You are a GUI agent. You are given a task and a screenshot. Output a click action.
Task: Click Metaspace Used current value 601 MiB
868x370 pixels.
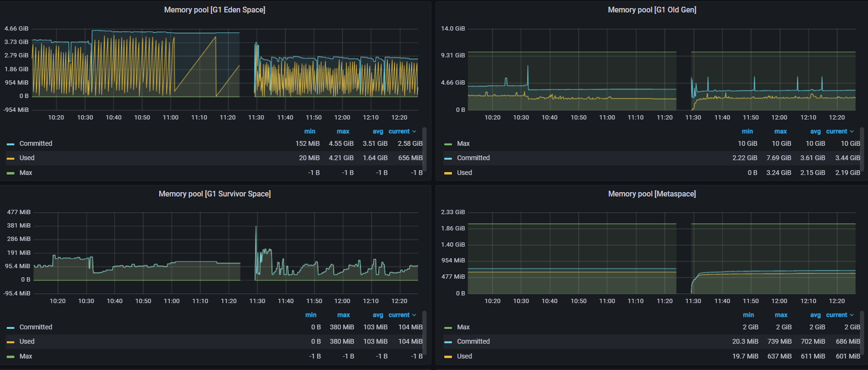click(x=848, y=356)
